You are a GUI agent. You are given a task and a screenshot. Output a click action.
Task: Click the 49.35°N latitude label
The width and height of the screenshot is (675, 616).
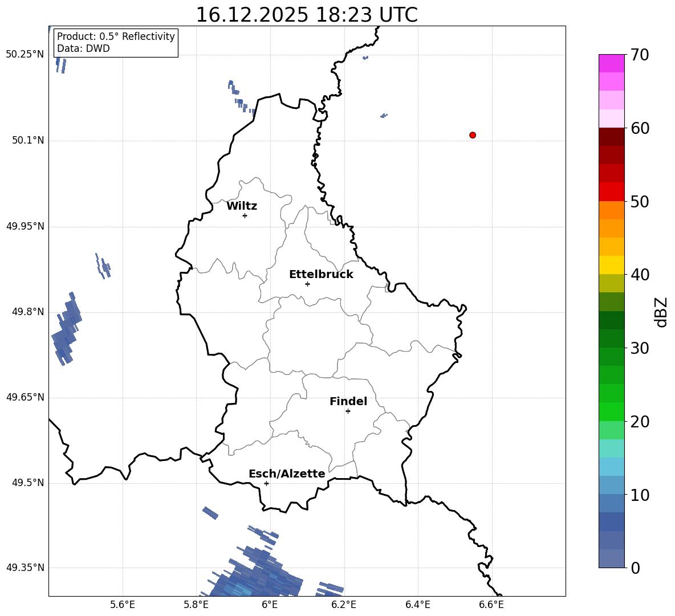point(25,568)
